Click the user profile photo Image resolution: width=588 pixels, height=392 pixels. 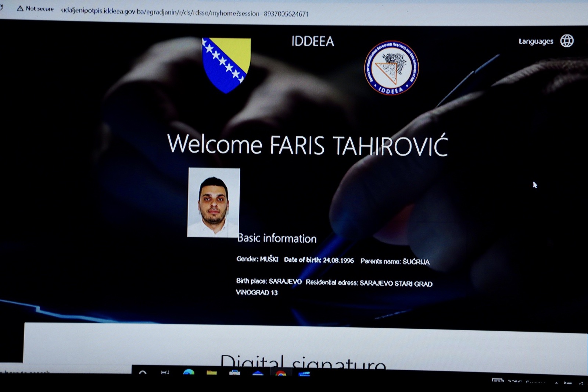click(214, 203)
